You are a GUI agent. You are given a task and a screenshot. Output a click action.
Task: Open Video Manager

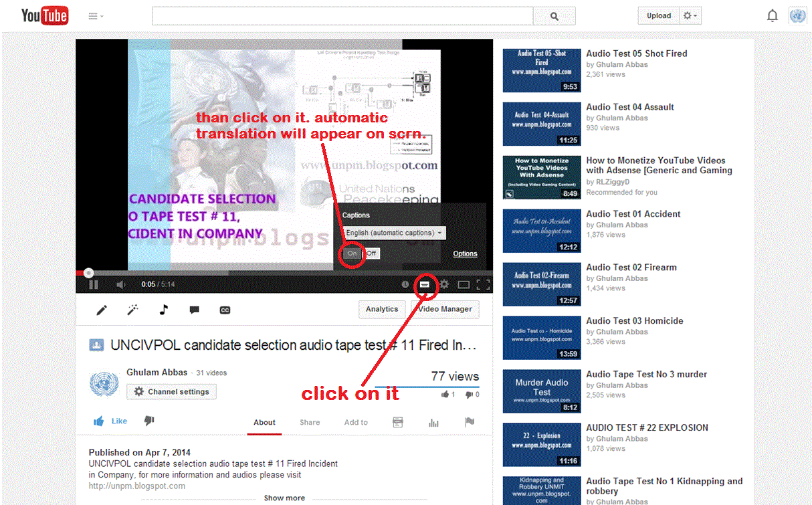coord(445,309)
